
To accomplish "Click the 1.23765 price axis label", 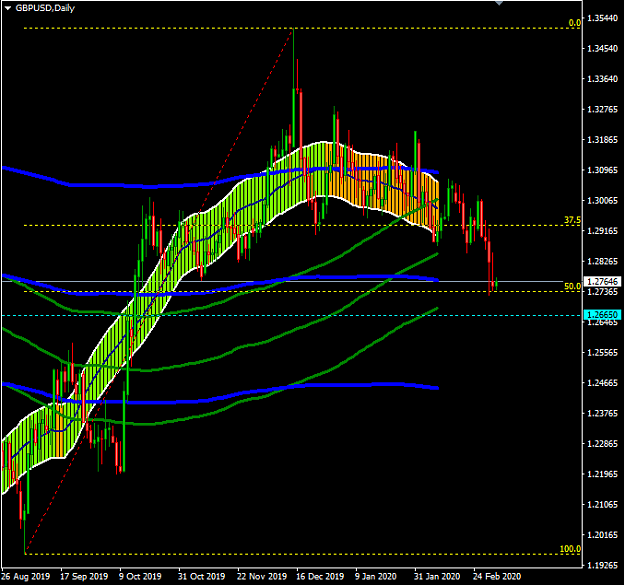I will point(603,413).
